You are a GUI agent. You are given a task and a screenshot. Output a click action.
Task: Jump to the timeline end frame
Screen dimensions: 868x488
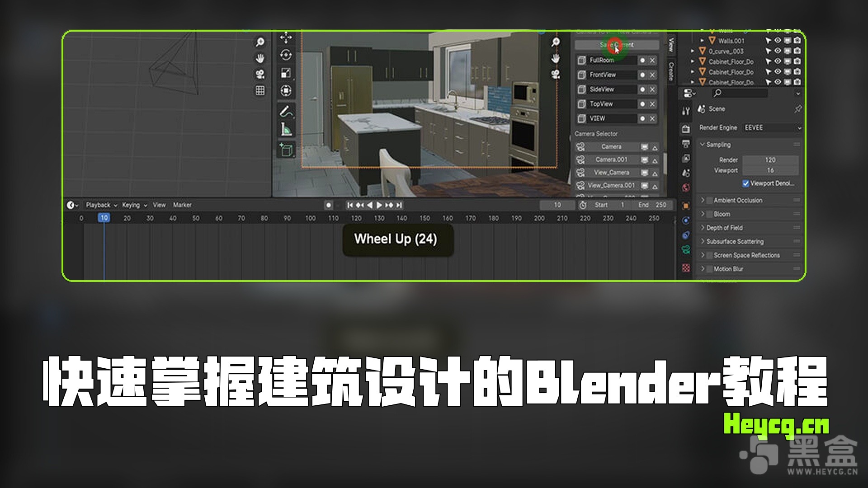399,205
